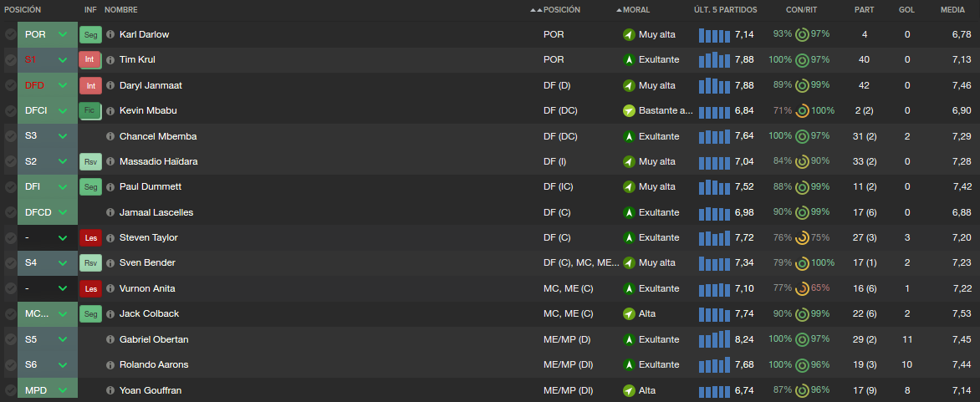980x402 pixels.
Task: Click Seg status badge for Karl Darlow
Action: pyautogui.click(x=90, y=35)
